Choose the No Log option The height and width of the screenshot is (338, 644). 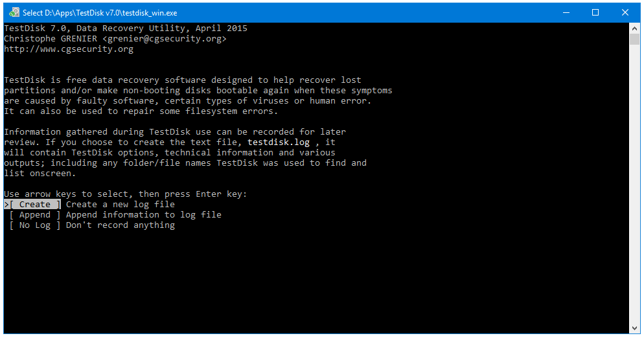tap(35, 225)
